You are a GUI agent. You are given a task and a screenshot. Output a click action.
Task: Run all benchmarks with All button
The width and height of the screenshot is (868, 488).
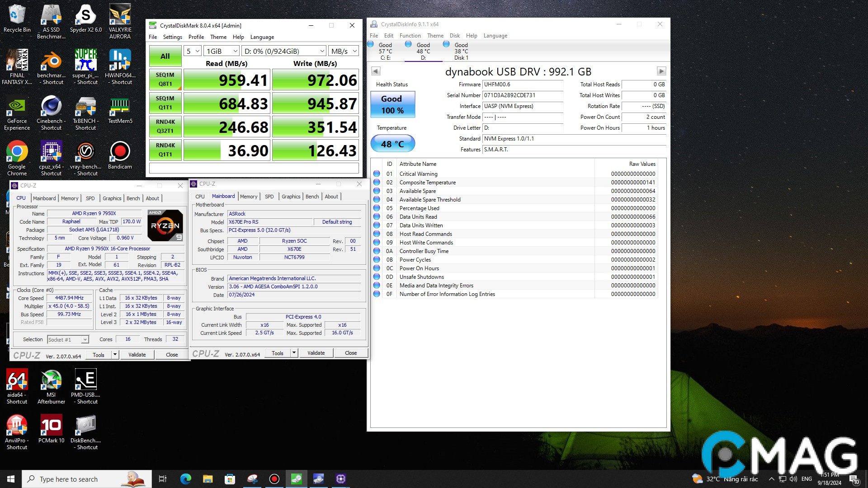pyautogui.click(x=165, y=56)
